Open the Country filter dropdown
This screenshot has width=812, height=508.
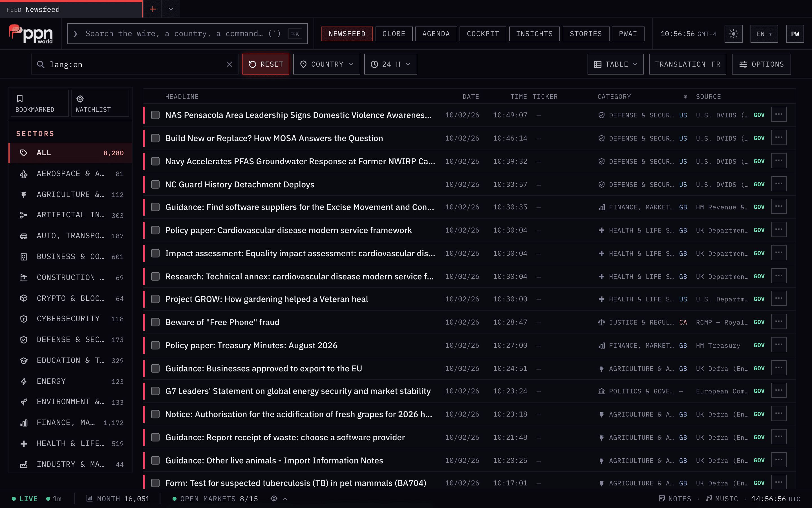[326, 64]
